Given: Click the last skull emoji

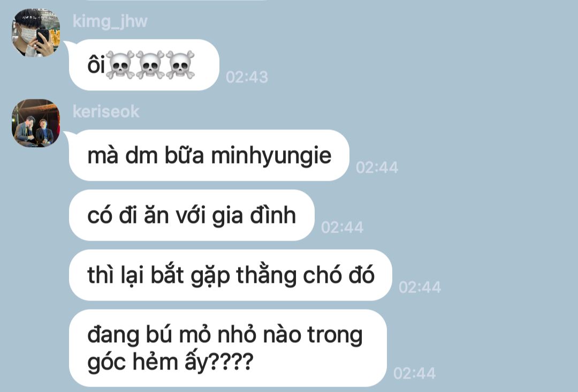Looking at the screenshot, I should [180, 65].
